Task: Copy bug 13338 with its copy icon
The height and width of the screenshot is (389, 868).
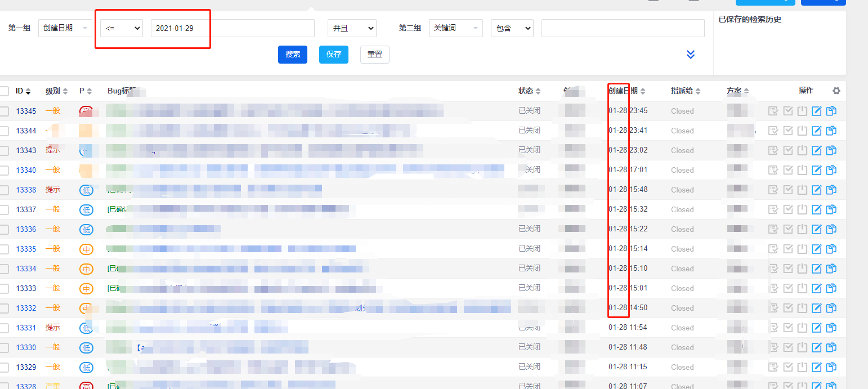Action: (831, 190)
